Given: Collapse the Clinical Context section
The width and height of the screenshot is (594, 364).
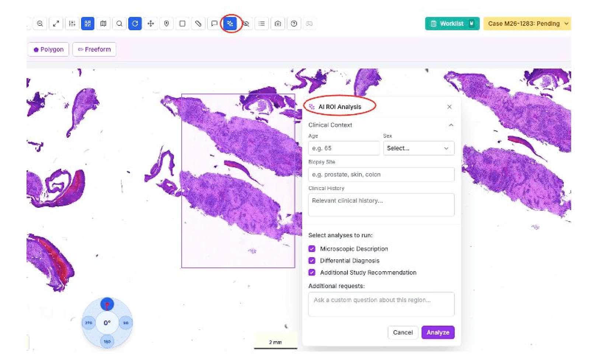Looking at the screenshot, I should [x=451, y=125].
